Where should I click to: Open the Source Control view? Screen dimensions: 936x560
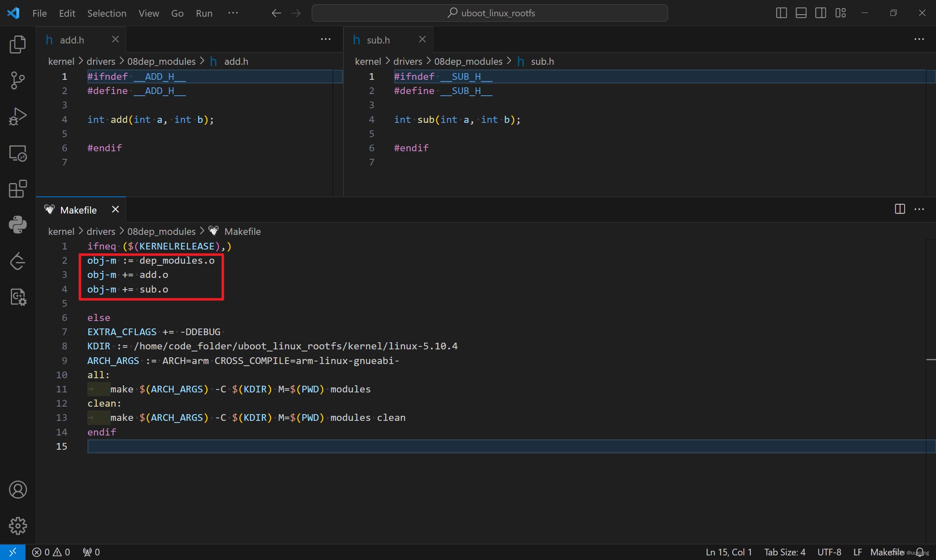click(x=18, y=80)
